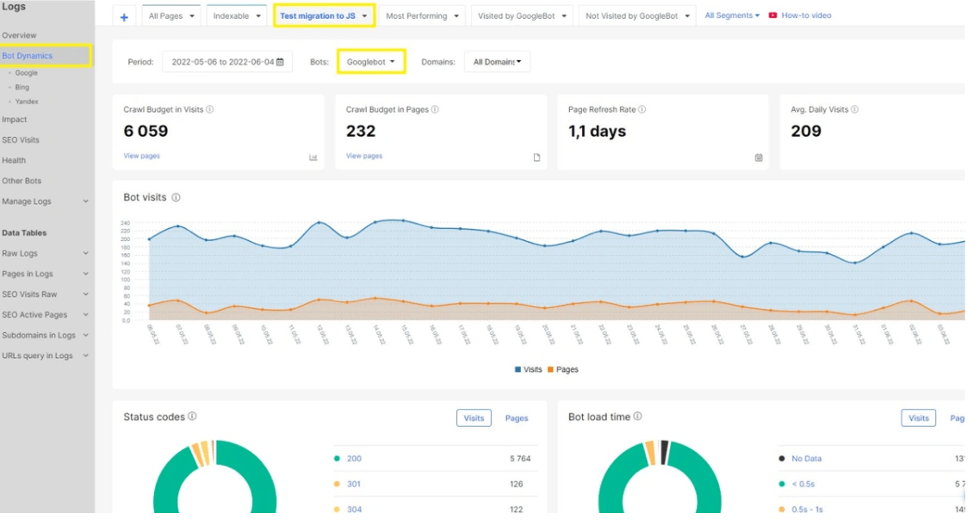Click the 301 status code link
The image size is (980, 532).
click(354, 484)
